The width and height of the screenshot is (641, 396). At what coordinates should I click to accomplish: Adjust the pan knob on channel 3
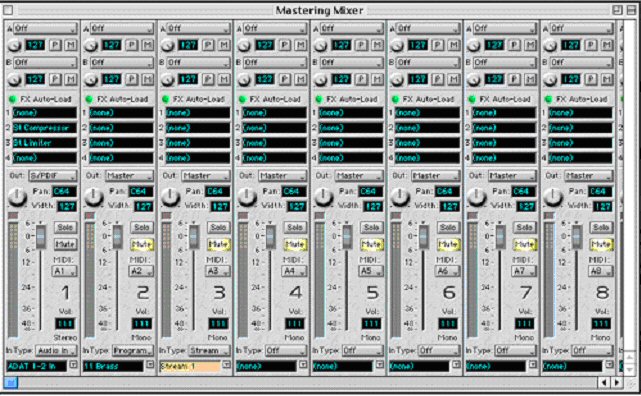pyautogui.click(x=170, y=197)
